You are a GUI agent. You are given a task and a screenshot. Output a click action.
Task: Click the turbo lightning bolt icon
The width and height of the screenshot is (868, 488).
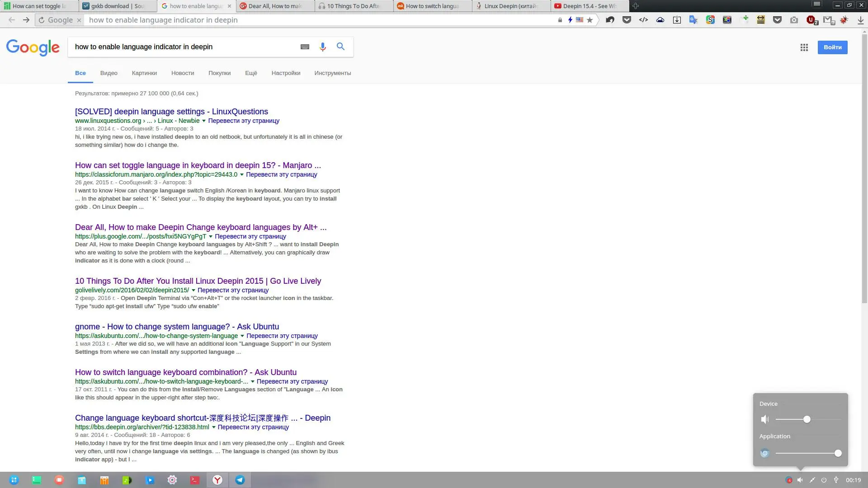coord(570,20)
